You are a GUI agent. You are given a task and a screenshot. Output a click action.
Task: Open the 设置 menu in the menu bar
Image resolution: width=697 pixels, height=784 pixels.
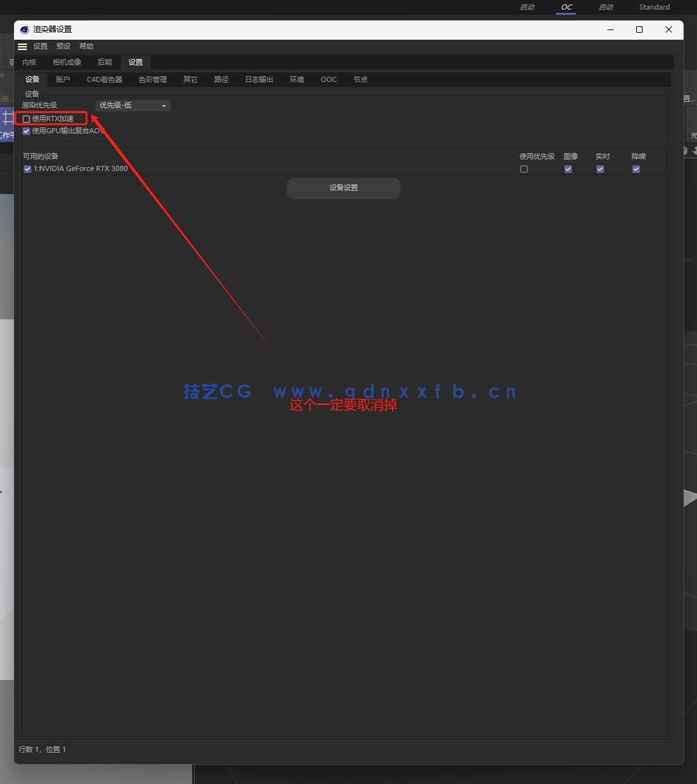click(40, 46)
